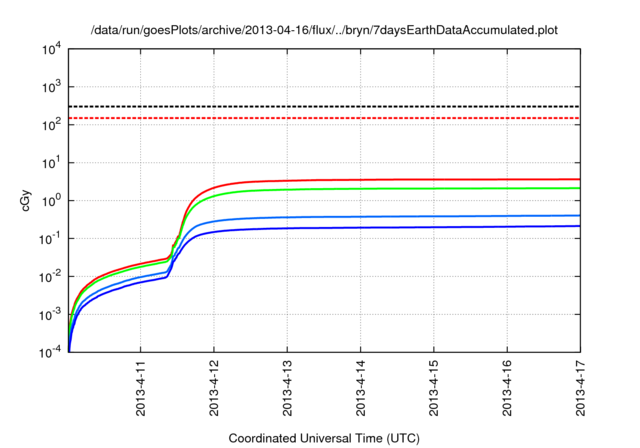Click the 10^-2 y-axis tick label

51,277
